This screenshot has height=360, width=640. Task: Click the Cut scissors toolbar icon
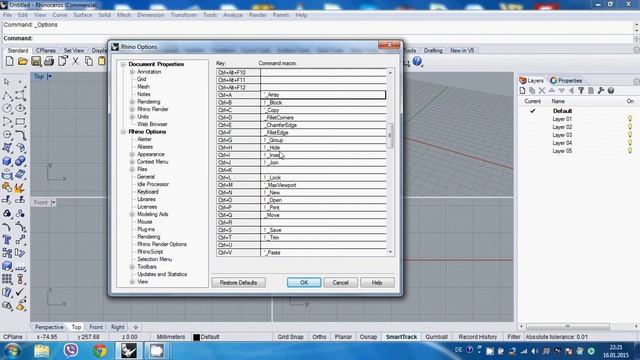pos(76,62)
